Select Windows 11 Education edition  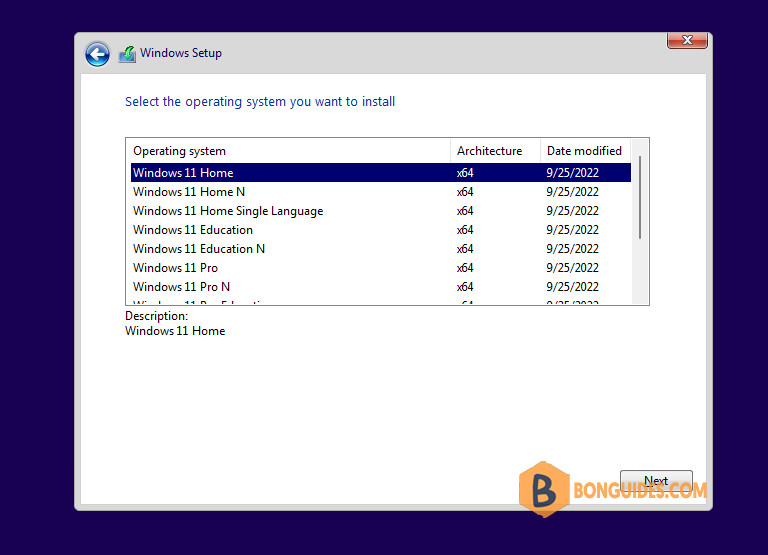(x=381, y=230)
